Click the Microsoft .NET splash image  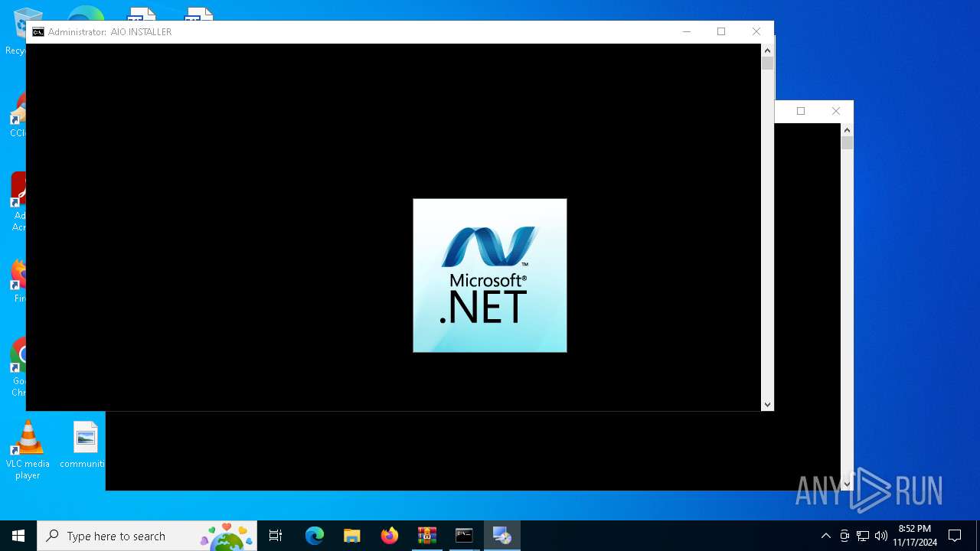coord(490,275)
